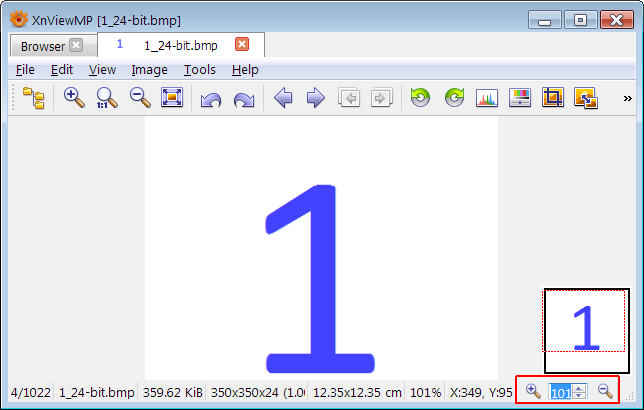Image resolution: width=644 pixels, height=410 pixels.
Task: Set zoom to 1:1 original size
Action: tap(107, 98)
